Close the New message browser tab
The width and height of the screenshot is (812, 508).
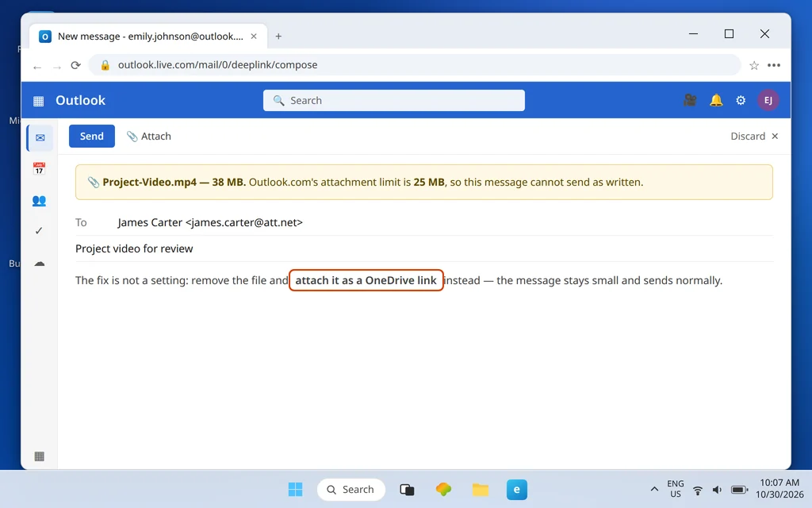point(254,37)
